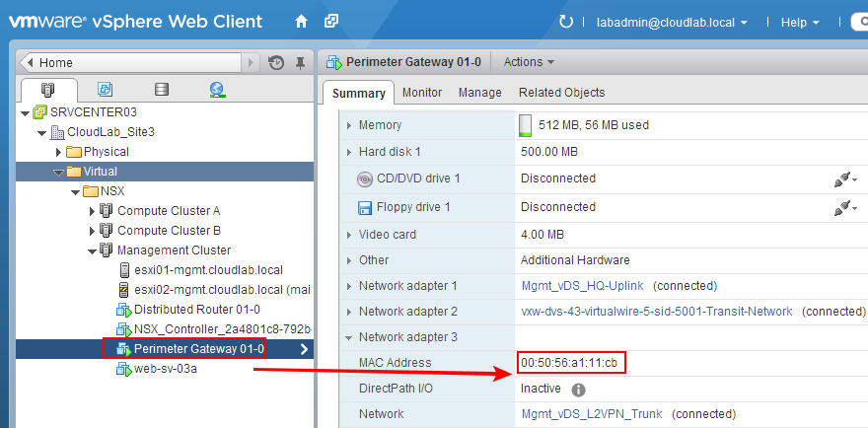Collapse the CloudLab_Site3 datacenter node

pyautogui.click(x=41, y=133)
